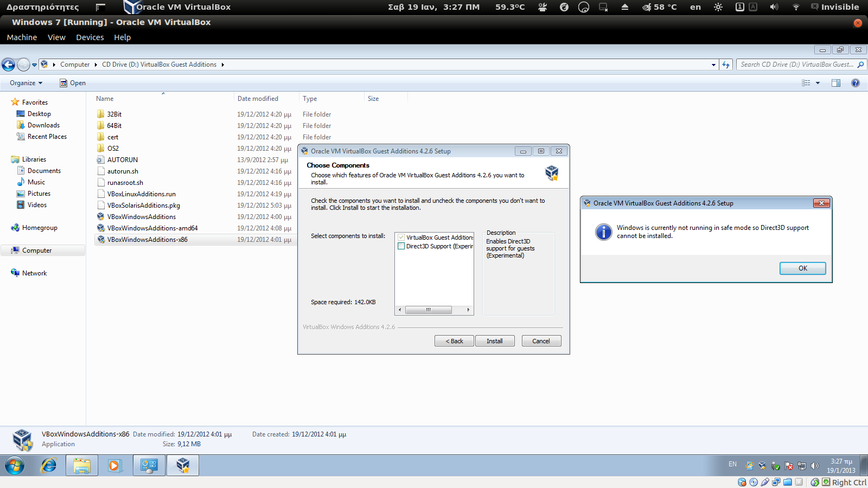Open the change-view options dropdown arrow

coord(818,83)
